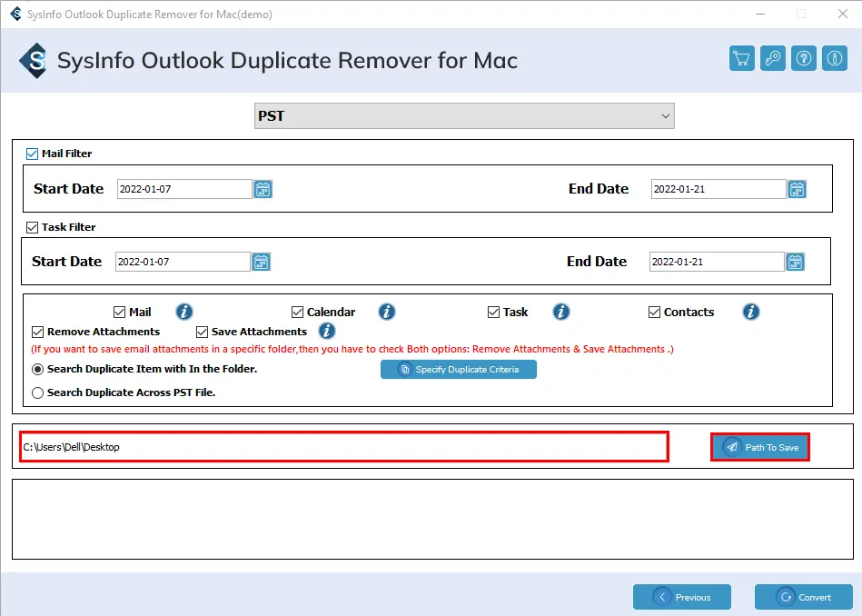Screen dimensions: 862x616
Task: Click info icon next to Calendar option
Action: pos(387,312)
